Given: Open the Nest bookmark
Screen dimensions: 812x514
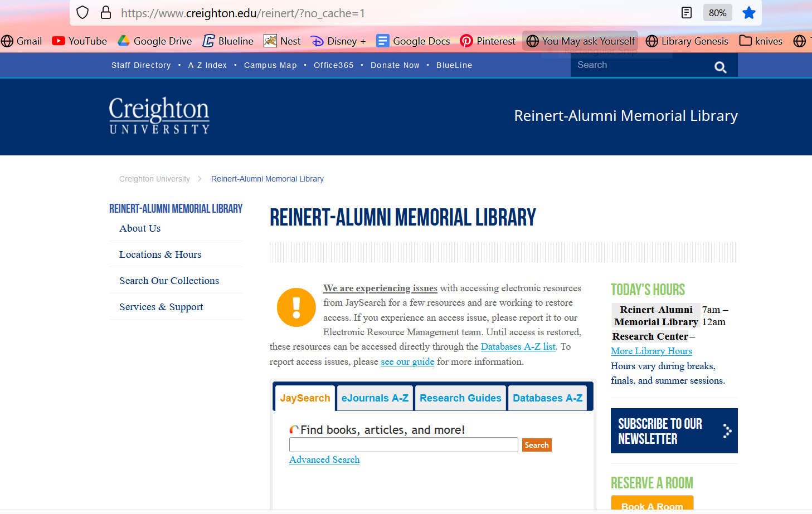Looking at the screenshot, I should (x=282, y=41).
